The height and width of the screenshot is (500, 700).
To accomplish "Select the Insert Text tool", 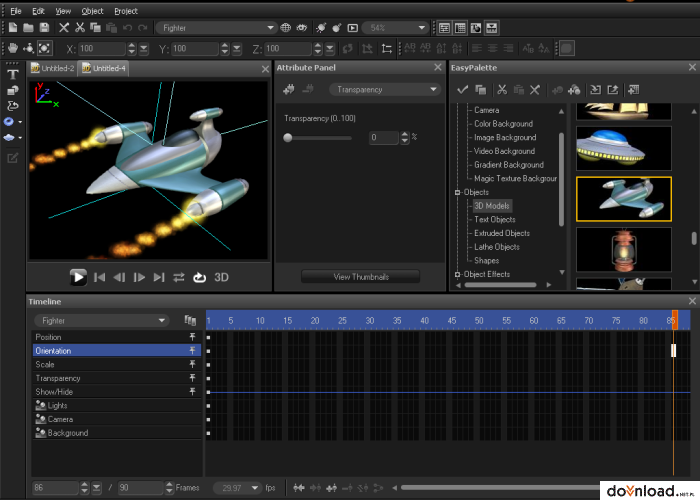I will tap(12, 75).
